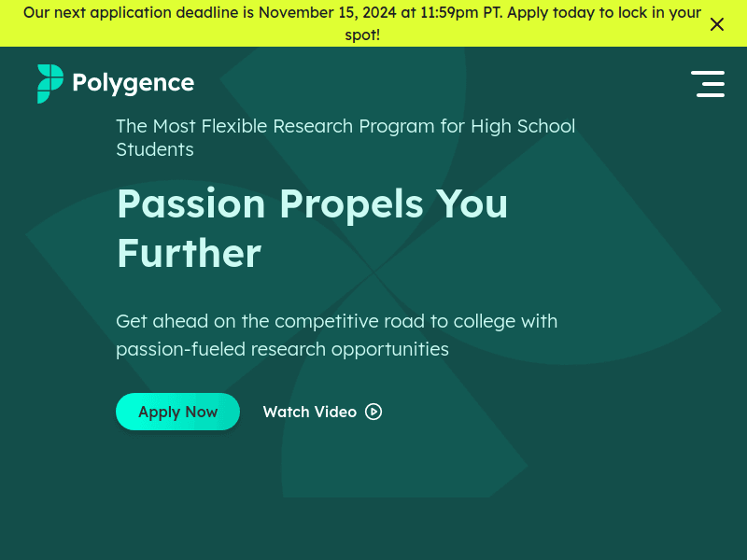Select the green Polygence leaf mark
Image resolution: width=747 pixels, height=560 pixels.
[x=49, y=83]
